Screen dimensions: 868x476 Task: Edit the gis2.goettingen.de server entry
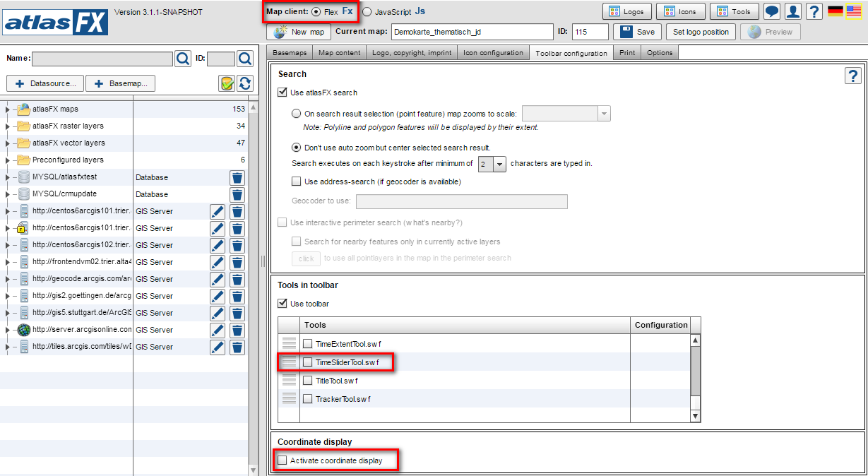[x=218, y=296]
